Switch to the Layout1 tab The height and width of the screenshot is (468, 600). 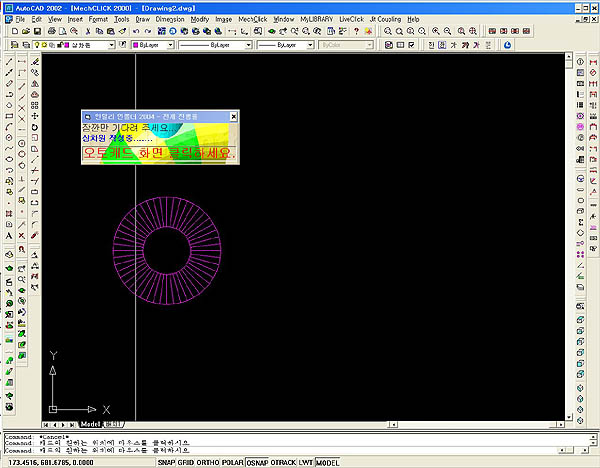click(113, 424)
